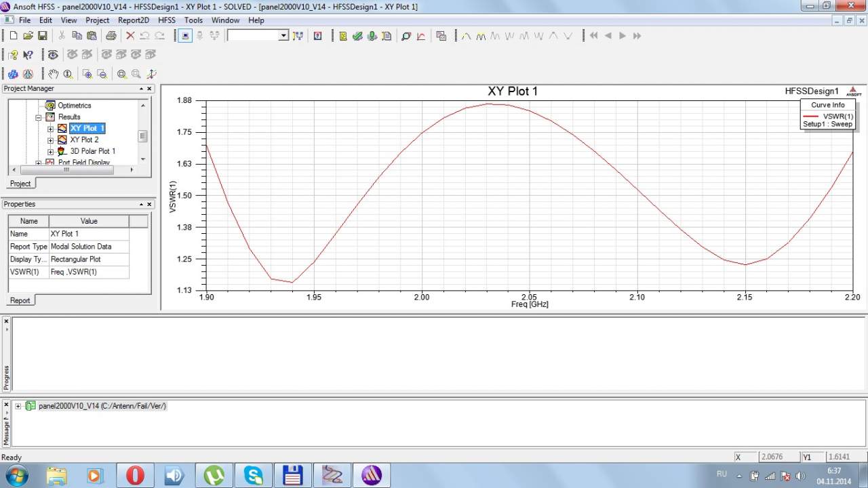Expand the XY Plot 2 tree node
The height and width of the screenshot is (488, 868).
50,140
